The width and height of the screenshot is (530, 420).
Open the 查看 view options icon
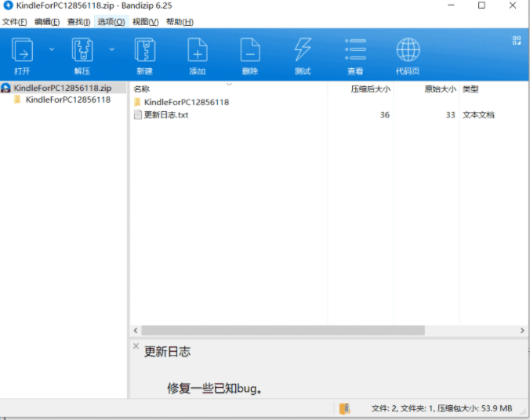coord(355,56)
